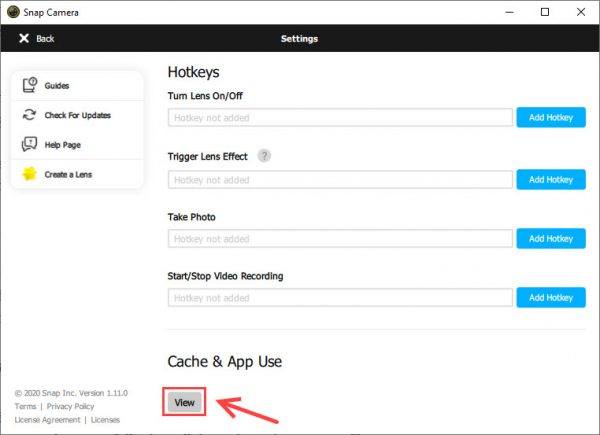Open the Privacy Policy link
This screenshot has height=435, width=600.
click(x=69, y=407)
